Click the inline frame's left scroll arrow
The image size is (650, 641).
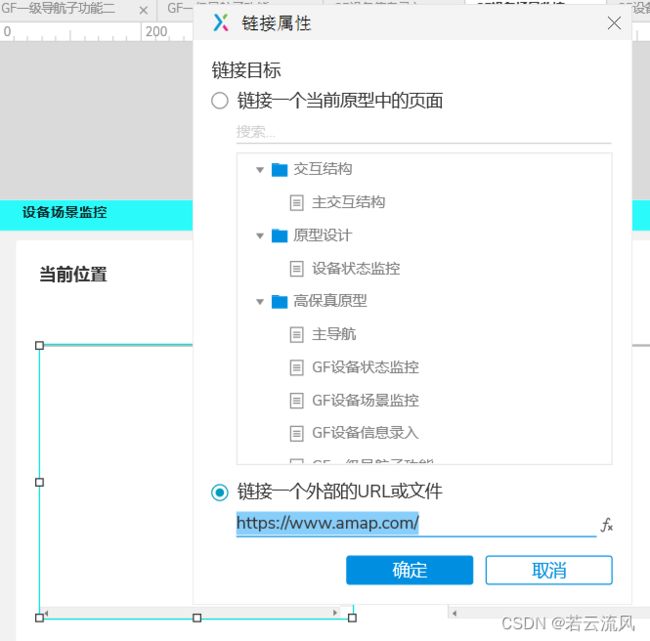[46, 612]
